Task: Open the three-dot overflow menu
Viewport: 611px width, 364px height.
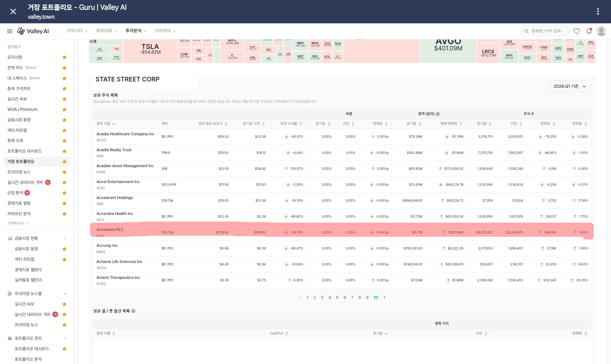Action: (x=598, y=12)
